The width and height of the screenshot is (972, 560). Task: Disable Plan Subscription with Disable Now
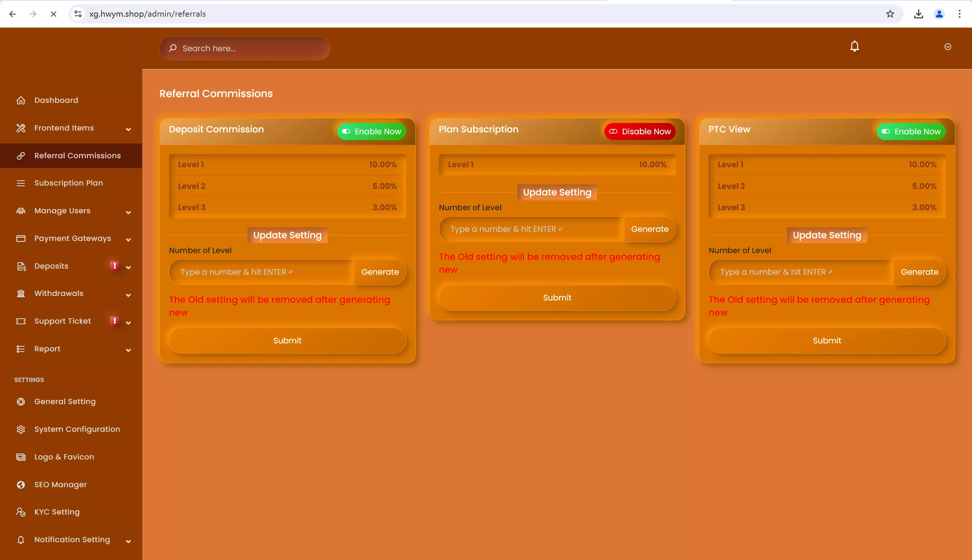tap(640, 132)
